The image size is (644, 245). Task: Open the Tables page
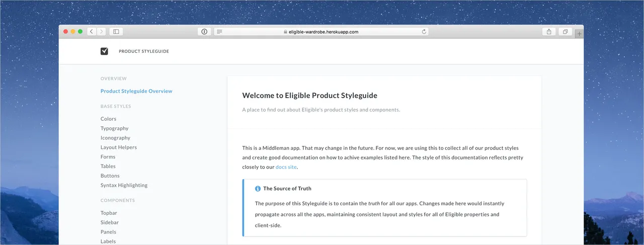(108, 166)
